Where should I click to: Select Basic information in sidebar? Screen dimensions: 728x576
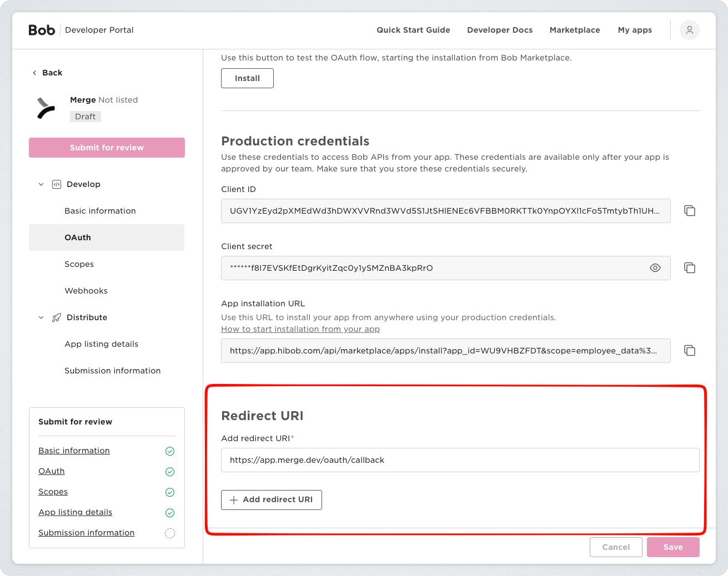pyautogui.click(x=100, y=211)
